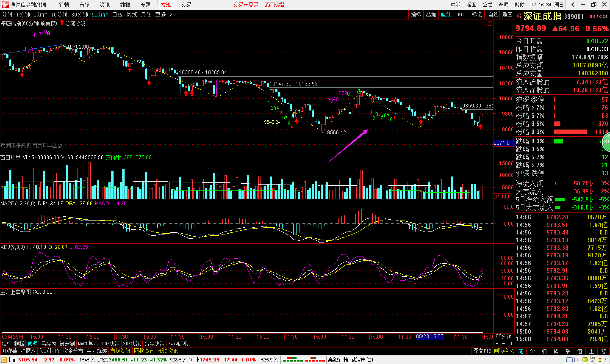The width and height of the screenshot is (610, 364).
Task: Click the gold coin icon in the status bar
Action: pyautogui.click(x=585, y=360)
